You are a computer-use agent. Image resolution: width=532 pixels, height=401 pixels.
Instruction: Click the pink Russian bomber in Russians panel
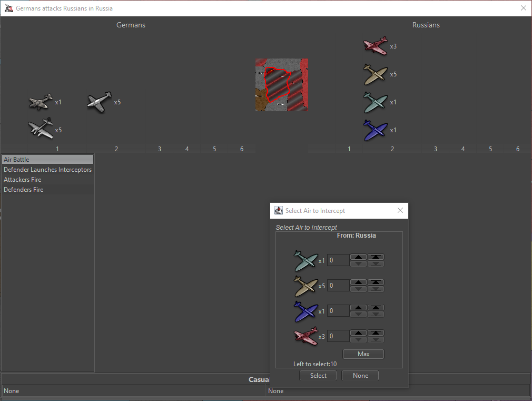pos(376,46)
